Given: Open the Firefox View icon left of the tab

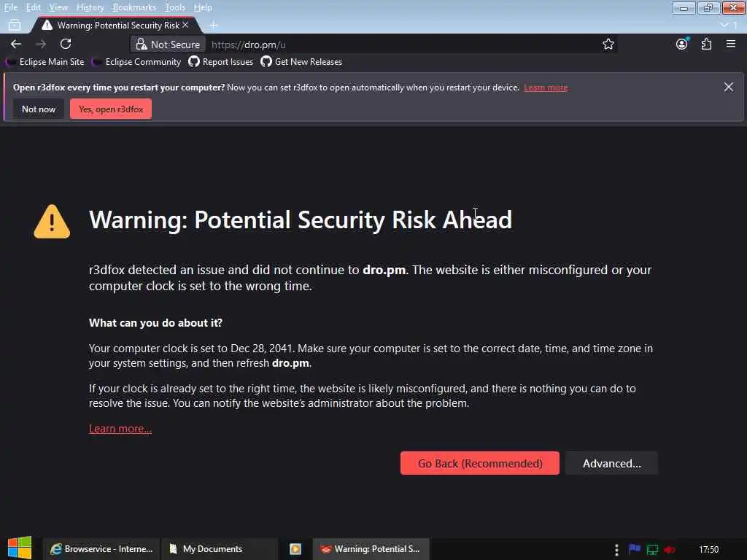Looking at the screenshot, I should pos(15,25).
